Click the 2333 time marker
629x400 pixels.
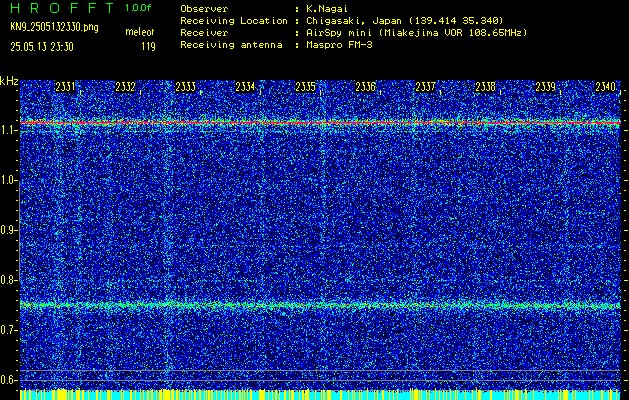pos(185,87)
